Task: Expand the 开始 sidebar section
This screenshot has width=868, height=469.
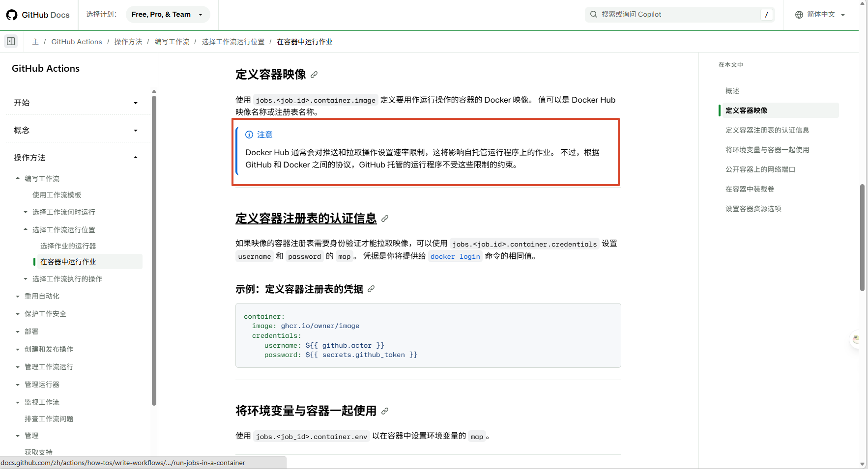Action: (76, 103)
